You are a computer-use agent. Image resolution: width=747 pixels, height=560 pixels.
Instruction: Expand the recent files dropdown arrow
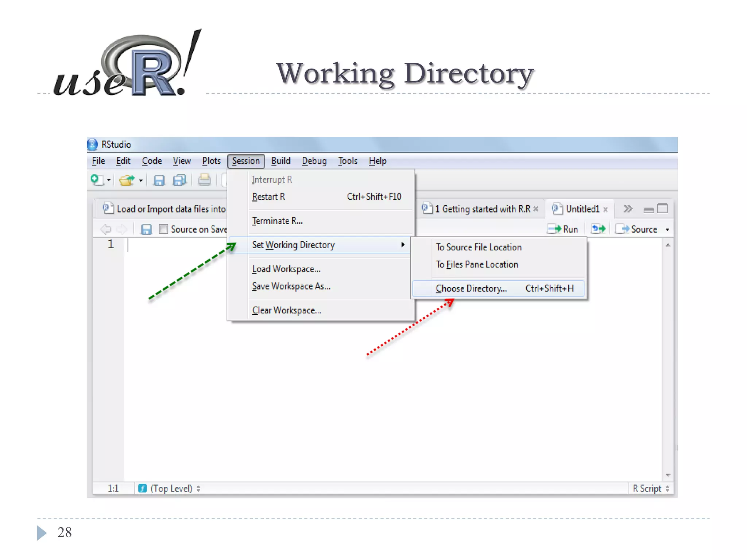(x=141, y=180)
